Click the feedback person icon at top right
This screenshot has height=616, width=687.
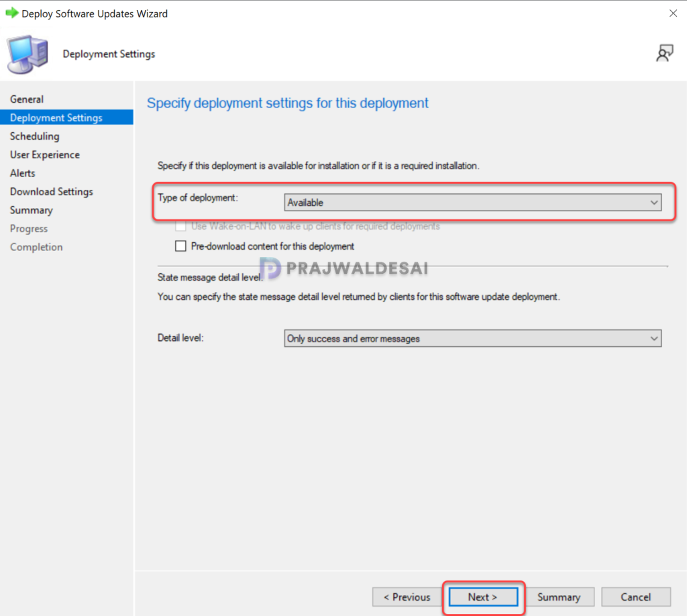tap(664, 54)
